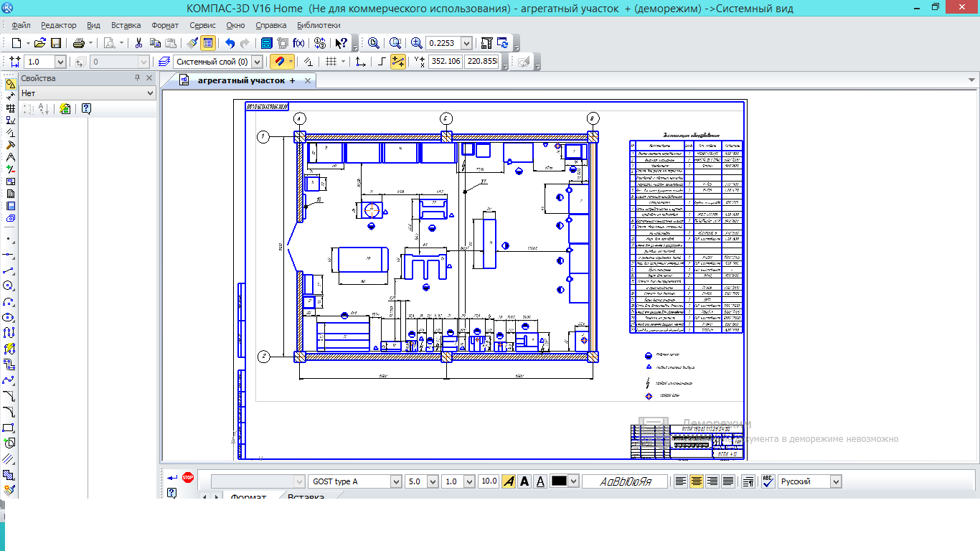Set text alignment to center

(696, 481)
